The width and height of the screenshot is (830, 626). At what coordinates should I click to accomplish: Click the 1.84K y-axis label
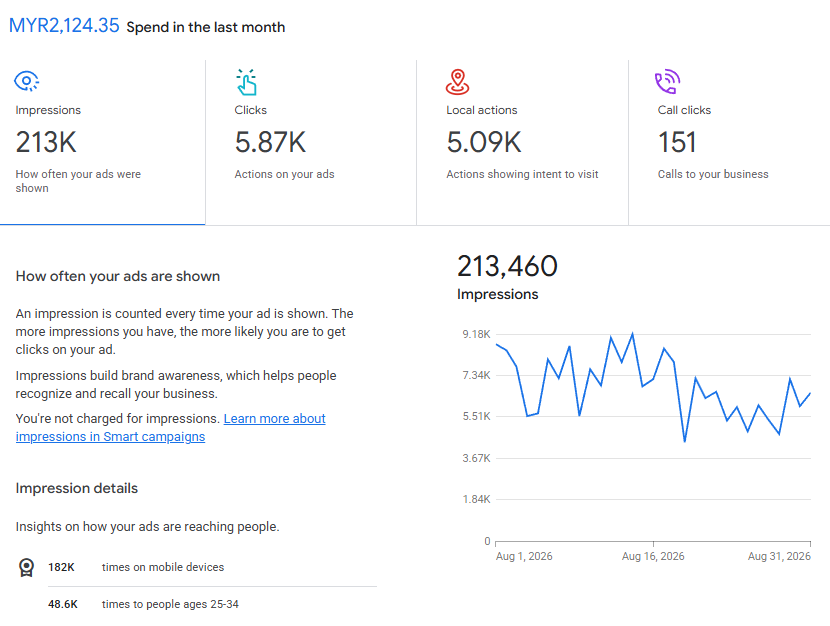pos(476,499)
